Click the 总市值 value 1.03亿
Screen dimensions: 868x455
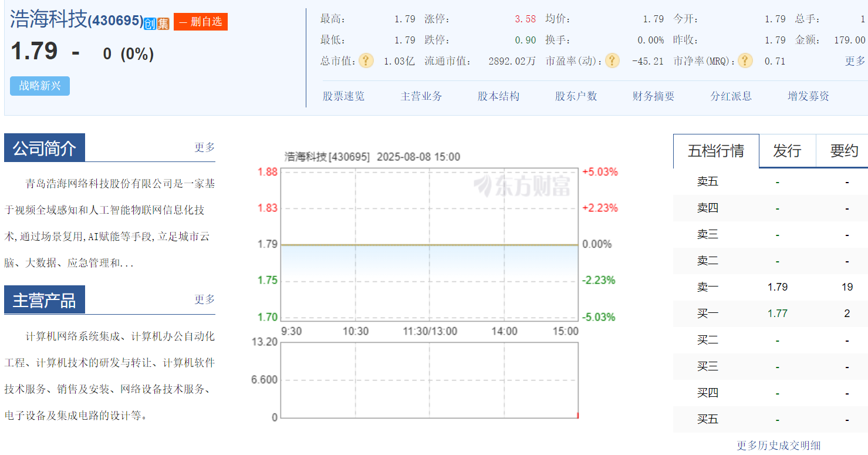(399, 61)
